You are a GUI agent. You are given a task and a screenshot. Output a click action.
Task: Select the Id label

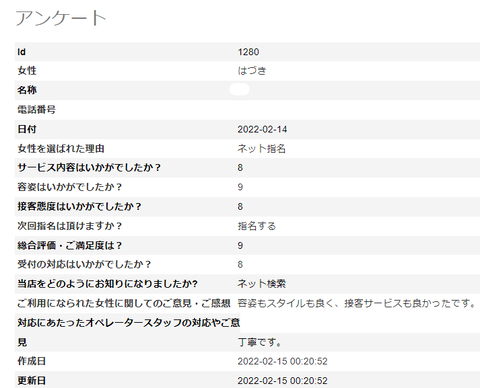[22, 52]
